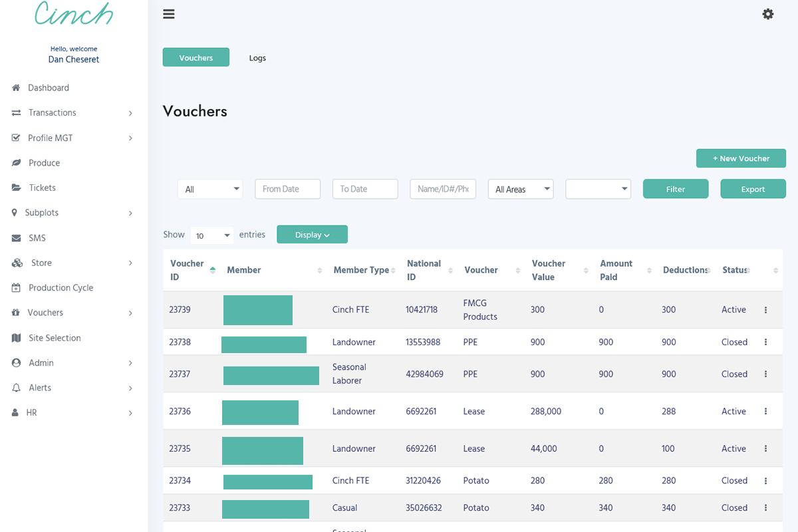Viewport: 798px width, 532px height.
Task: Open the SMS section icon
Action: 15,237
